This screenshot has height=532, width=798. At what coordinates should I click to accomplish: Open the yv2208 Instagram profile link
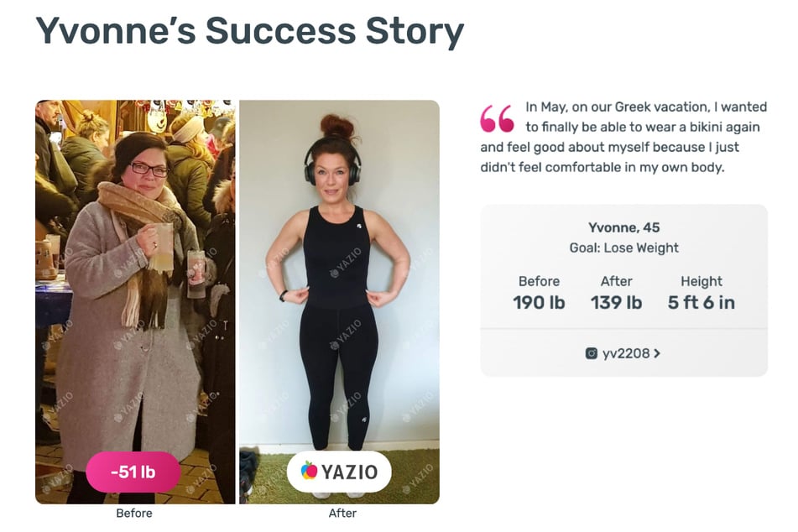(x=623, y=353)
